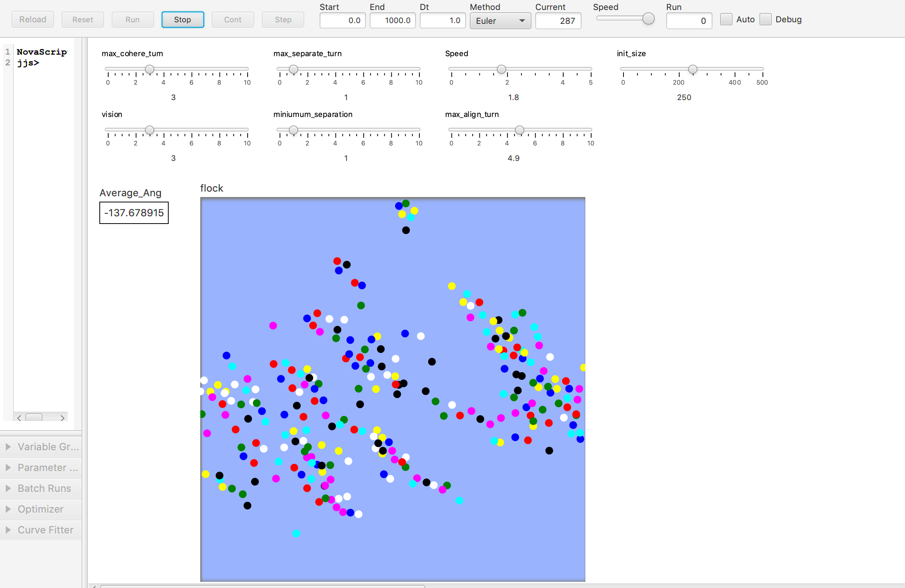Click the max_align_turn slider handle

click(x=520, y=130)
